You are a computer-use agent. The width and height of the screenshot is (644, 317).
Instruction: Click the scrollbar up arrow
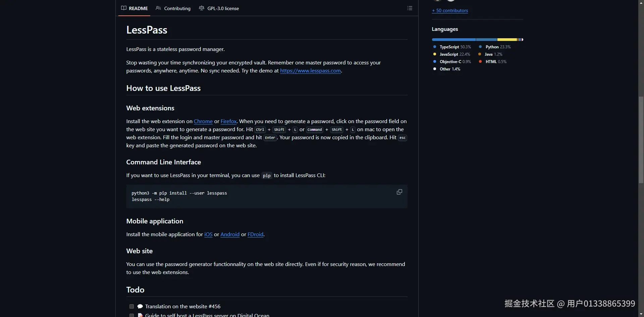tap(641, 2)
